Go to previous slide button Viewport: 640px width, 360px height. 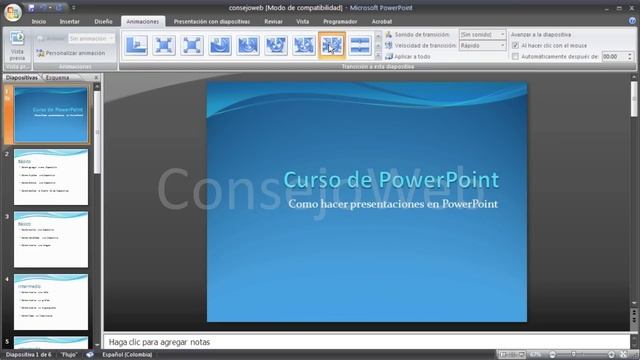634,312
